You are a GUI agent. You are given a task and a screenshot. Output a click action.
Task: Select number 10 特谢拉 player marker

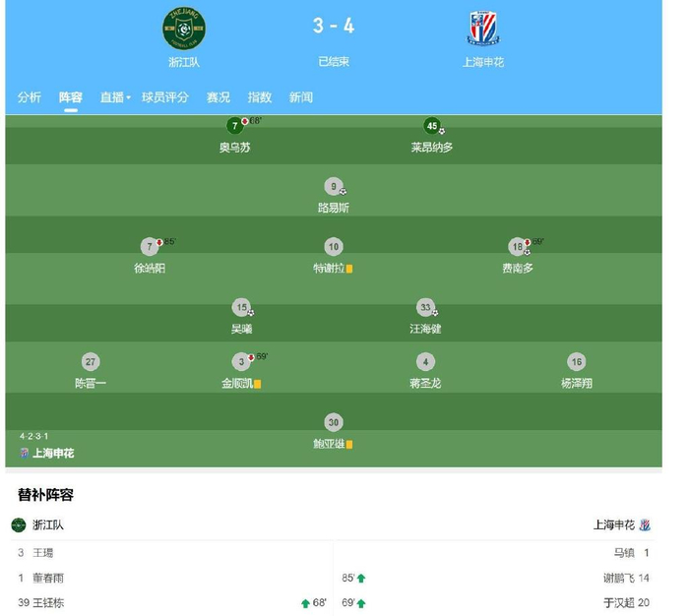click(x=334, y=247)
